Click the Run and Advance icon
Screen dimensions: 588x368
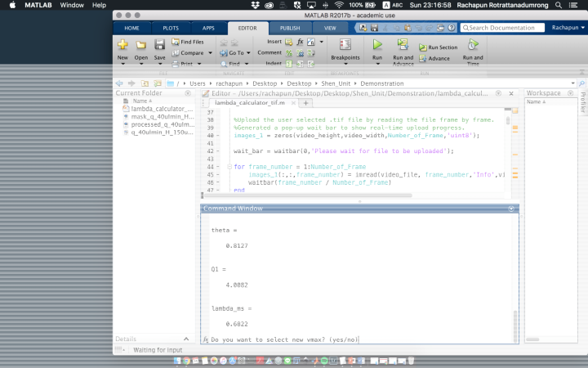(x=403, y=45)
